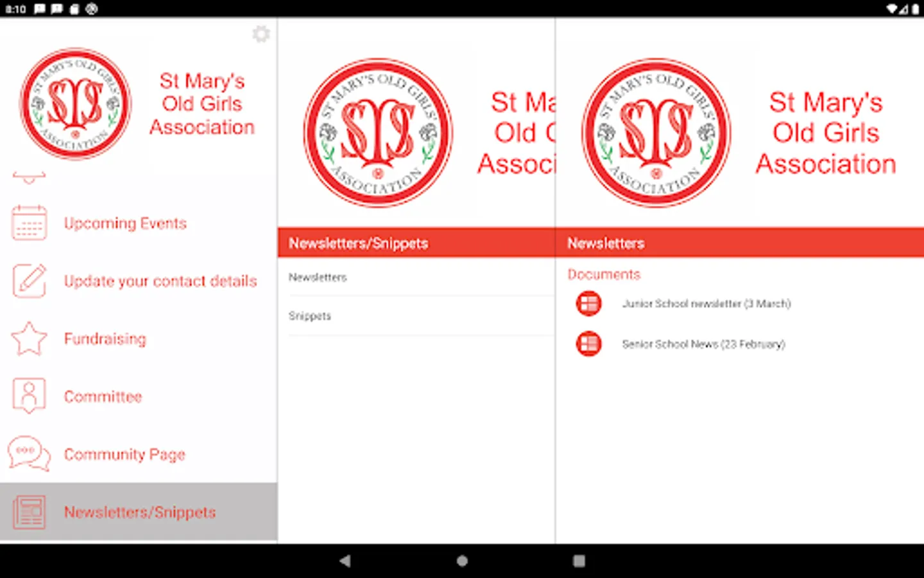The image size is (924, 578).
Task: Open Community Page from sidebar
Action: point(139,454)
